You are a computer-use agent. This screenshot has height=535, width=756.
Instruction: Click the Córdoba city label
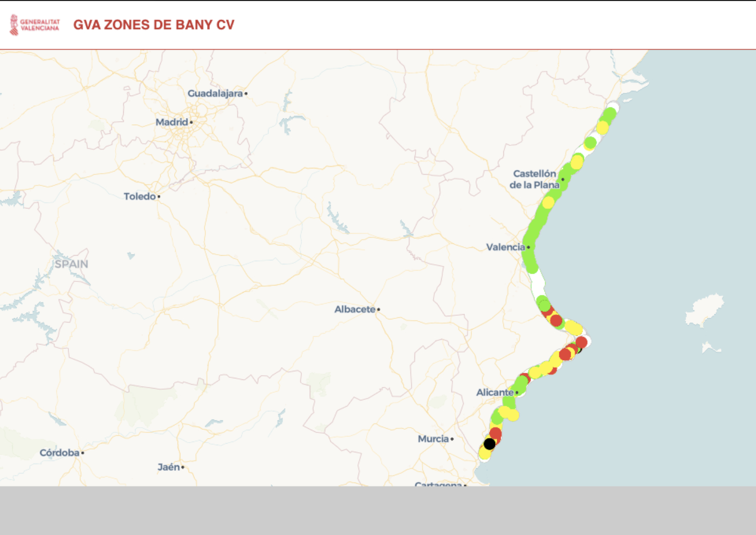click(x=60, y=453)
